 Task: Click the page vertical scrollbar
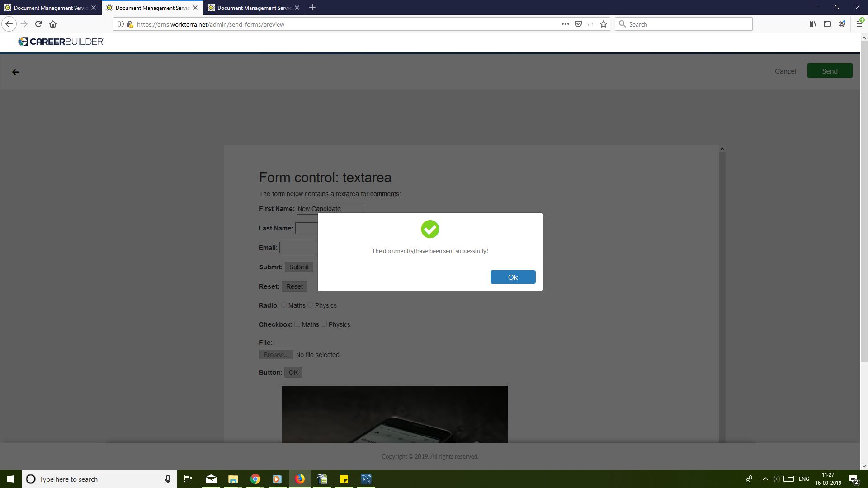pyautogui.click(x=864, y=203)
